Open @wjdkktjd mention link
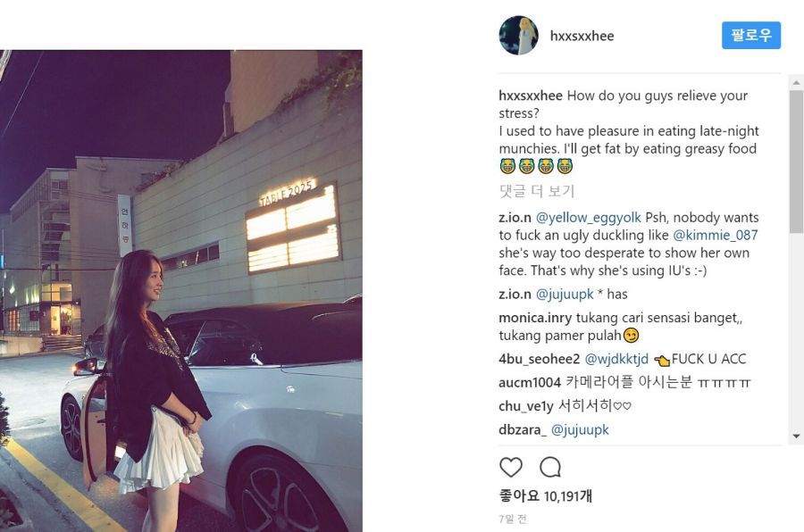 tap(617, 359)
